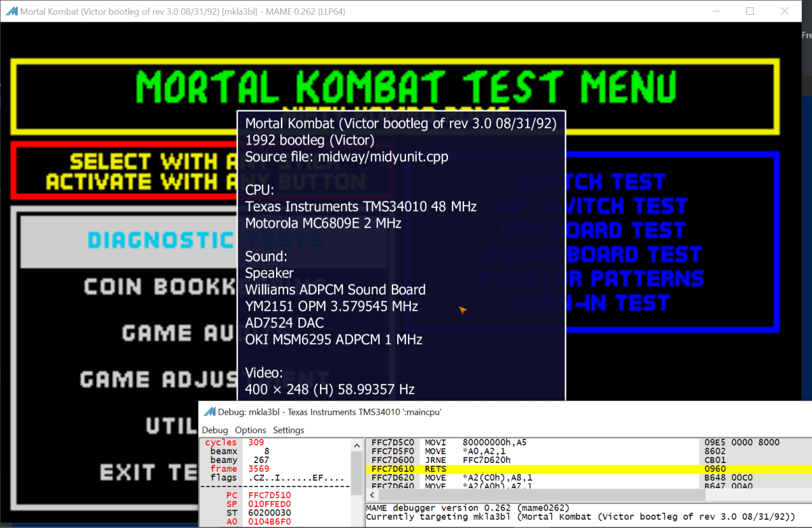Click the frame register value 3569
Image resolution: width=812 pixels, height=528 pixels.
click(258, 468)
